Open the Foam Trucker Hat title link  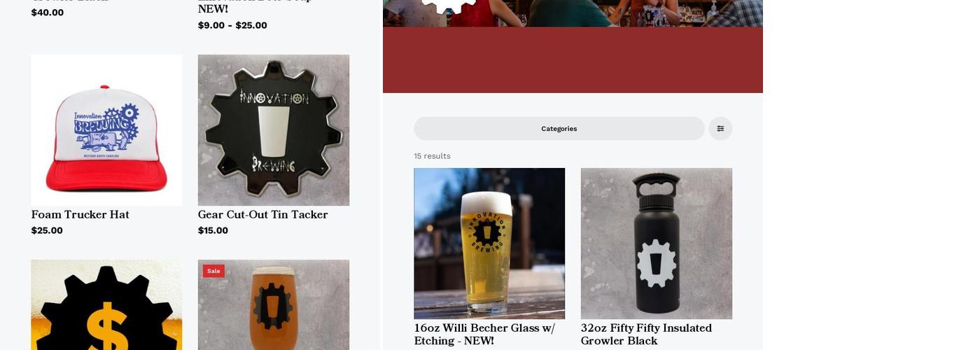pyautogui.click(x=80, y=215)
